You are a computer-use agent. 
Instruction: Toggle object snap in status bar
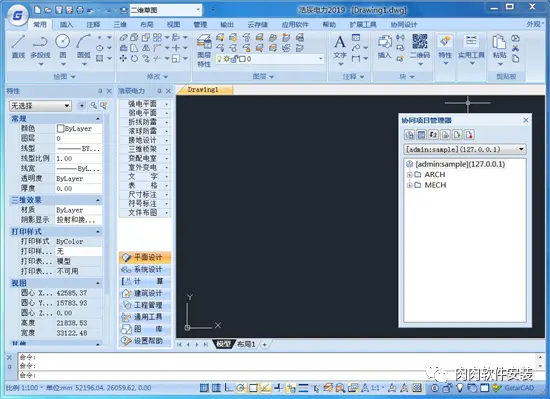coord(253,388)
